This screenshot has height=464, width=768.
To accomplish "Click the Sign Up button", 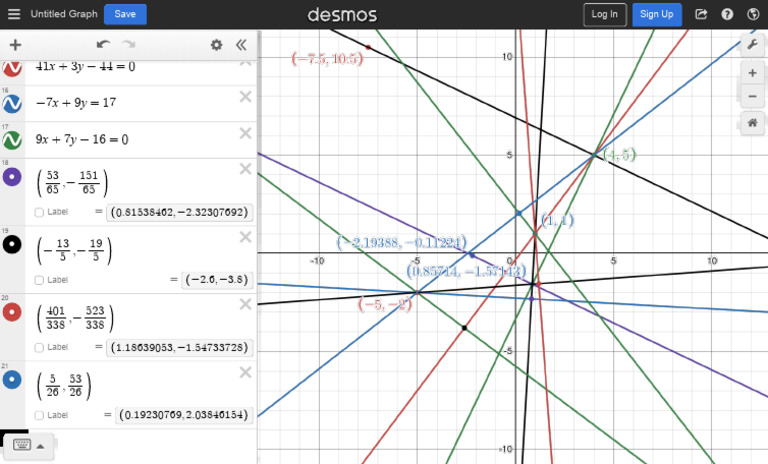I will (x=656, y=14).
